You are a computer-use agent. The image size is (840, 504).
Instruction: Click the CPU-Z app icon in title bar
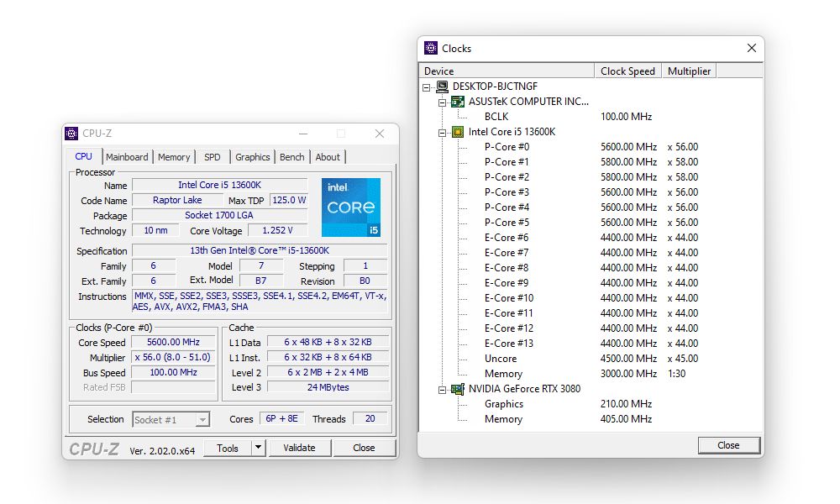71,134
